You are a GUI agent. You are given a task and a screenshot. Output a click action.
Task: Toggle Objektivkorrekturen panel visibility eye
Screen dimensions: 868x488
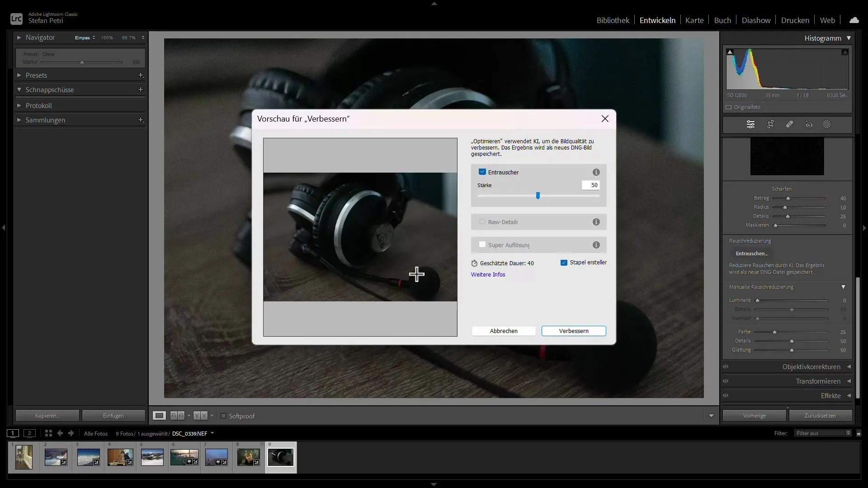(726, 367)
